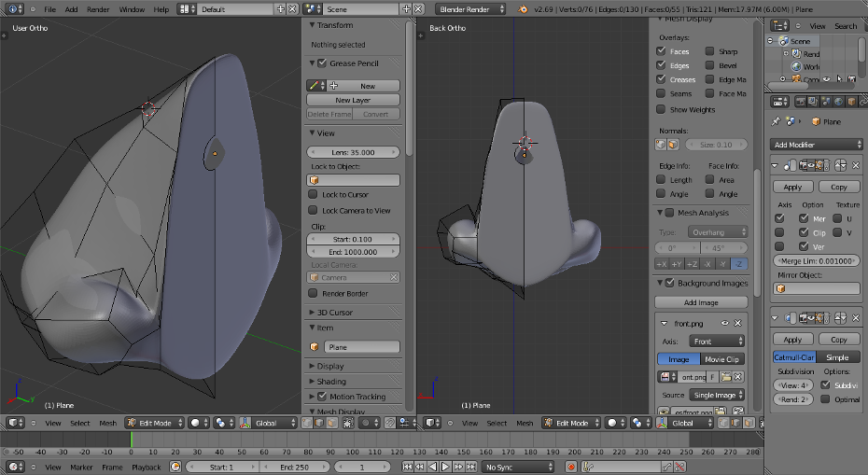The height and width of the screenshot is (475, 868).
Task: Enable the Optimal display checkbox
Action: (825, 399)
